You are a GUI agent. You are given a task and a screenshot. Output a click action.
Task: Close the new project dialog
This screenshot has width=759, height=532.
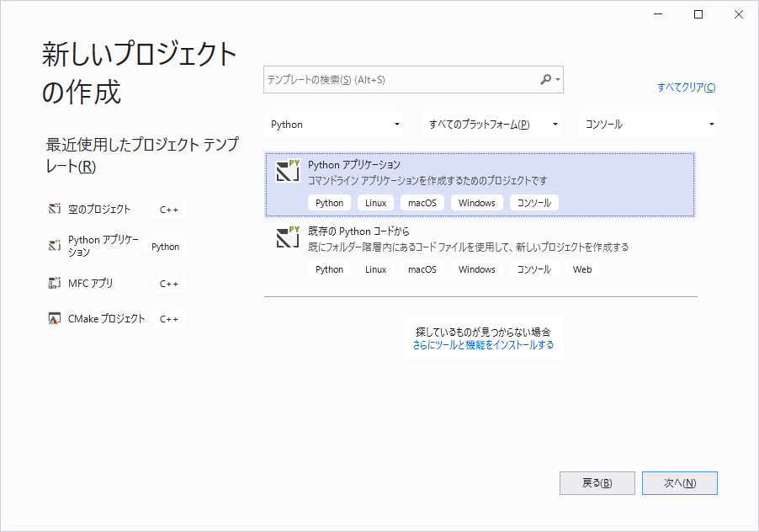738,14
